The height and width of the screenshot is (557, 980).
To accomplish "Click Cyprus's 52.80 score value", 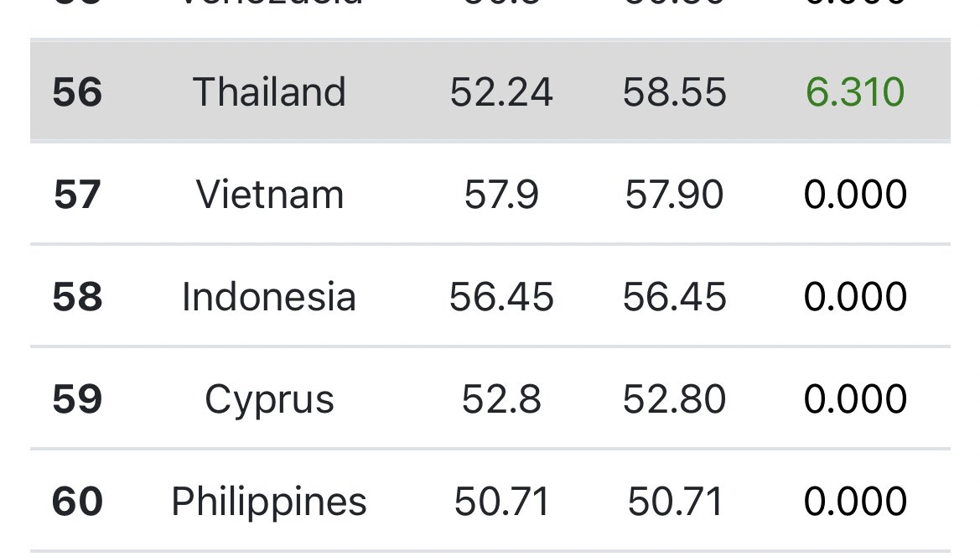I will pos(674,399).
